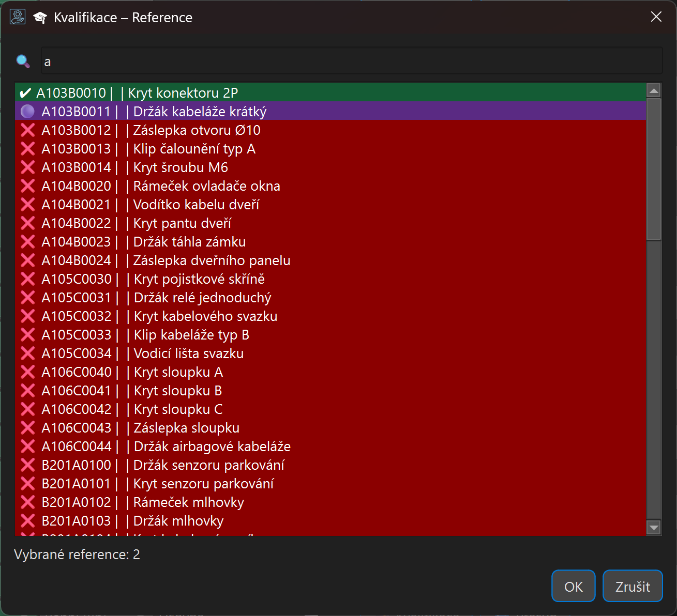Toggle selection of Kryt šroubu M6
The image size is (677, 616).
click(180, 167)
